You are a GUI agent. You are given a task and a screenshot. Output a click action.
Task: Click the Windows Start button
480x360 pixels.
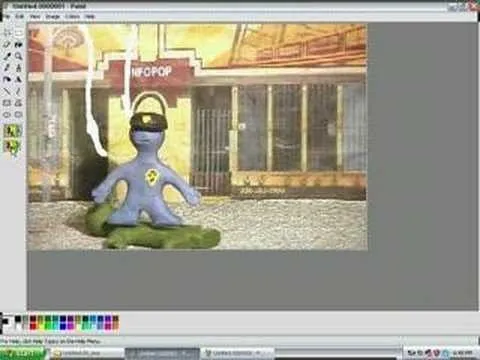tap(23, 353)
